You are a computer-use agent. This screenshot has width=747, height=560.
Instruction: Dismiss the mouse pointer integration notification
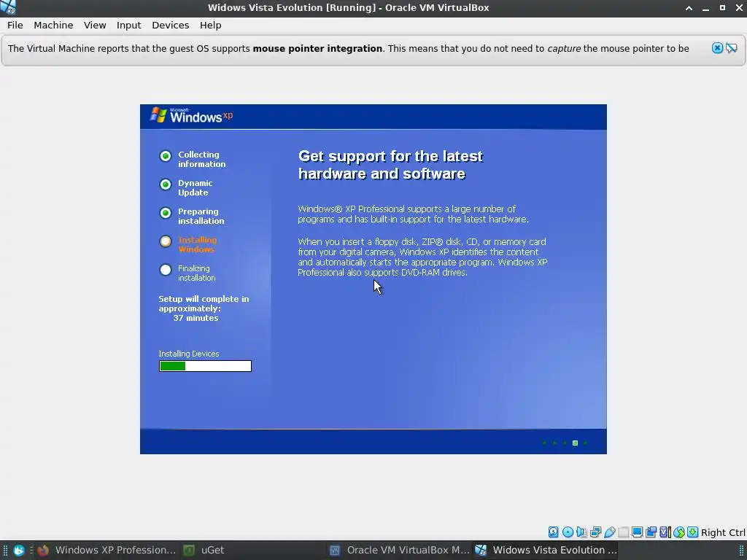(718, 48)
